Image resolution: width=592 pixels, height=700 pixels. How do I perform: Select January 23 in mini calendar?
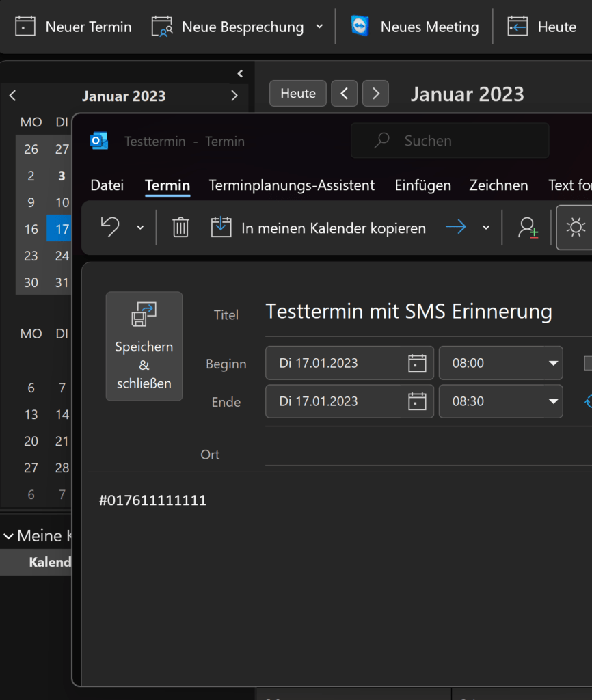coord(31,256)
